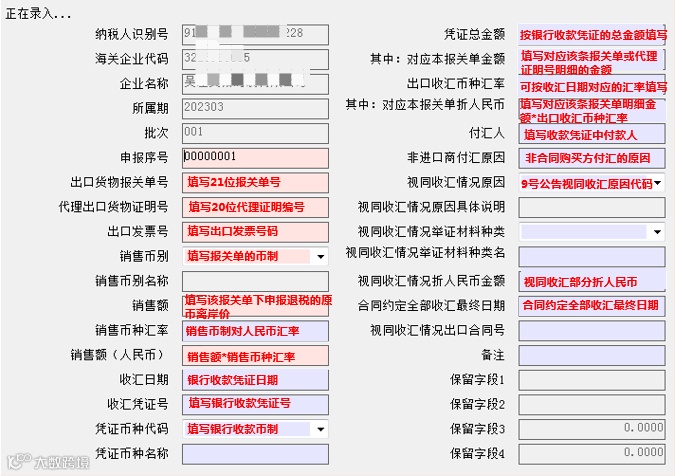
Task: Open the 销售币别 dropdown arrow
Action: pyautogui.click(x=320, y=257)
